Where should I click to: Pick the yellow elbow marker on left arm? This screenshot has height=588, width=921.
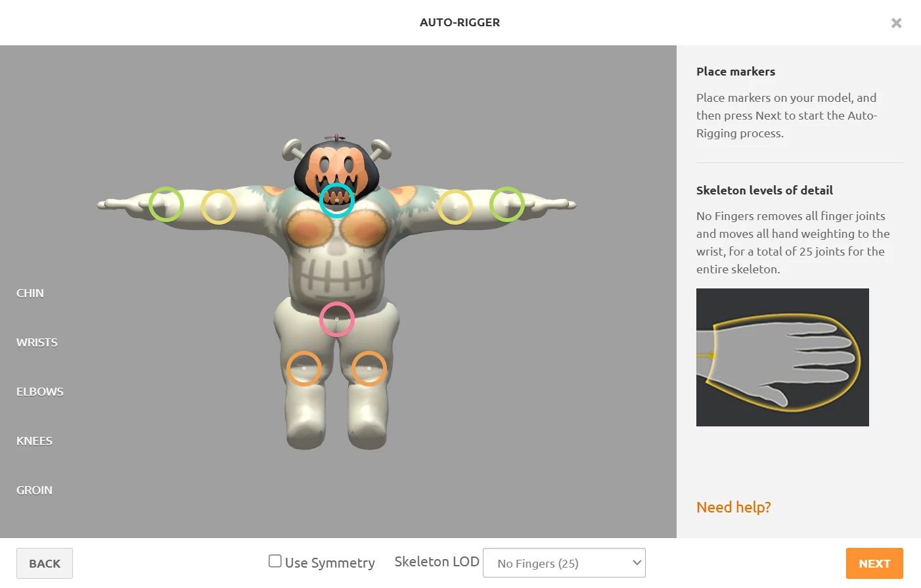[219, 207]
